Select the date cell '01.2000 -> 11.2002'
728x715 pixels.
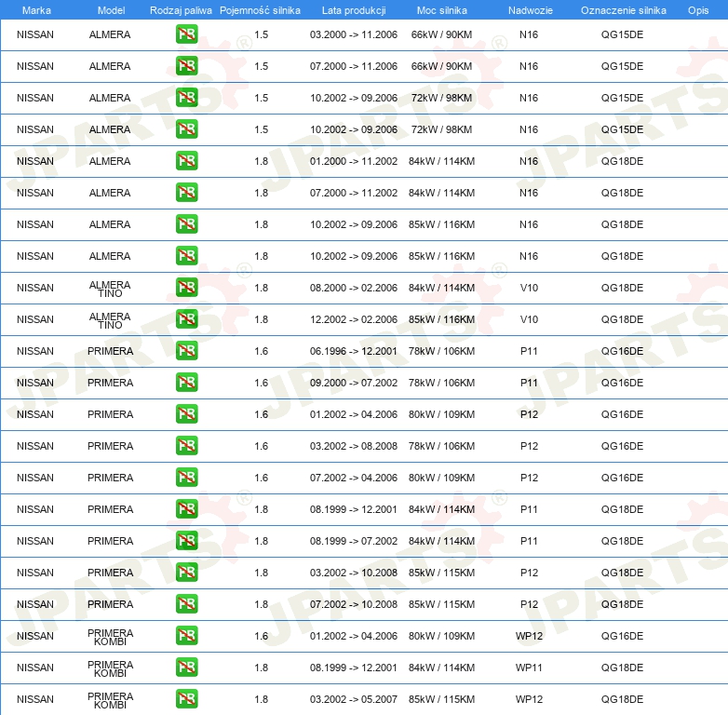click(x=354, y=161)
